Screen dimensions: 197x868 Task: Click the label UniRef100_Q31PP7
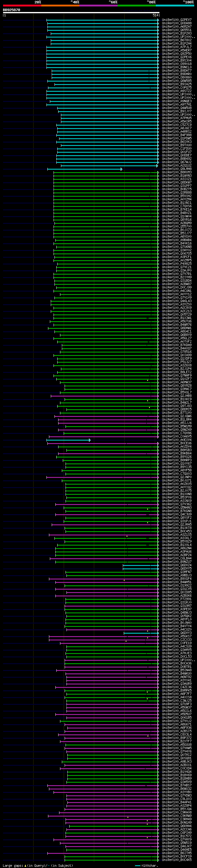tap(177, 186)
